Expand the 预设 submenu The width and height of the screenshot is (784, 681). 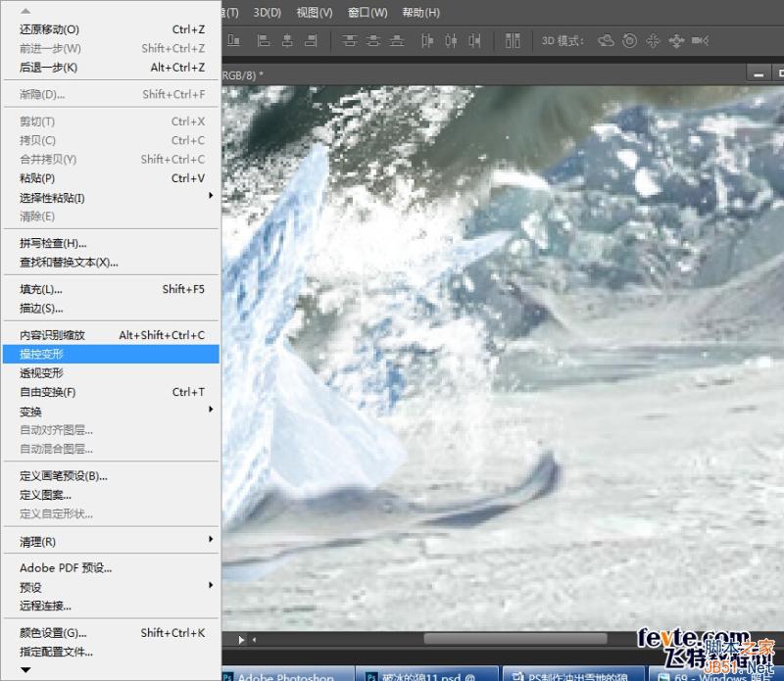point(111,587)
